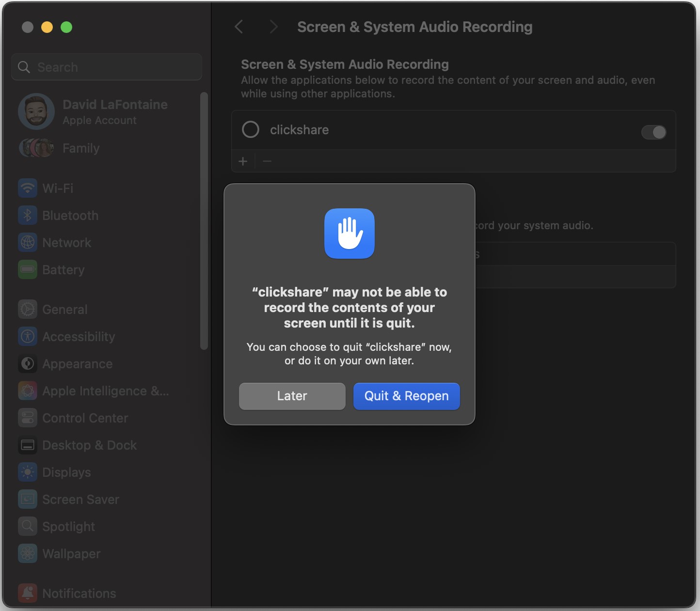Screen dimensions: 700x611
Task: Click the Bluetooth sidebar icon
Action: click(x=28, y=215)
